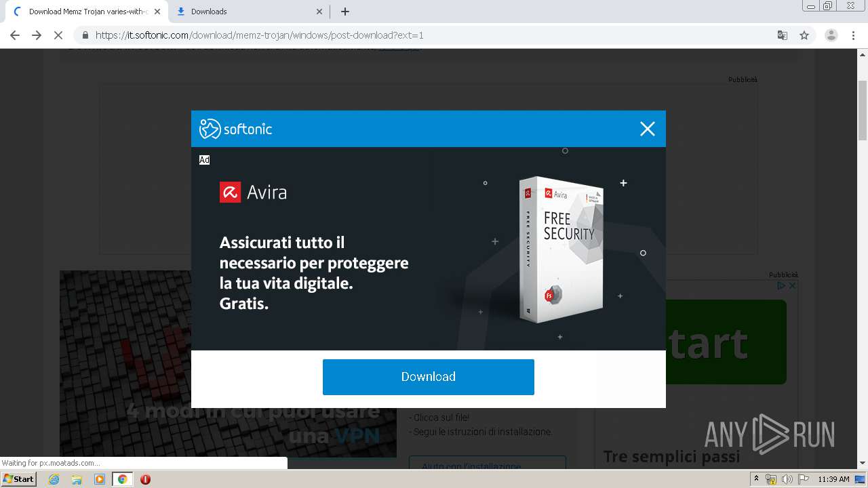The height and width of the screenshot is (488, 868).
Task: Click the blue Download button
Action: pyautogui.click(x=429, y=377)
